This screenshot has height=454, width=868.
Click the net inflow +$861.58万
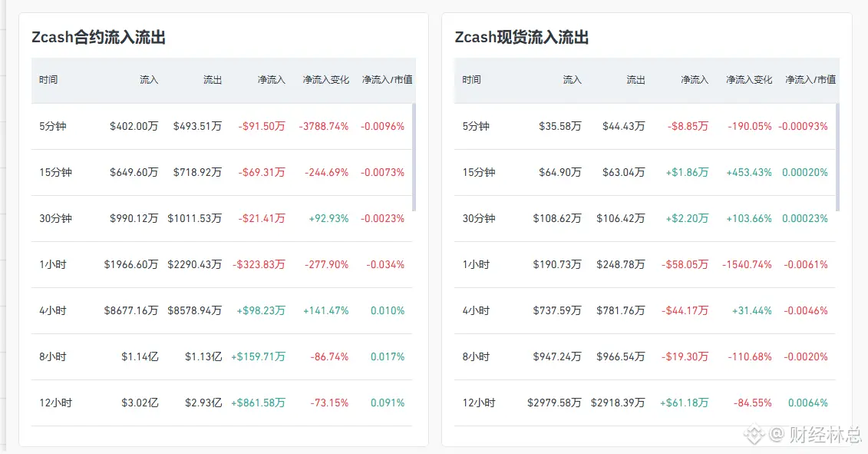point(259,403)
